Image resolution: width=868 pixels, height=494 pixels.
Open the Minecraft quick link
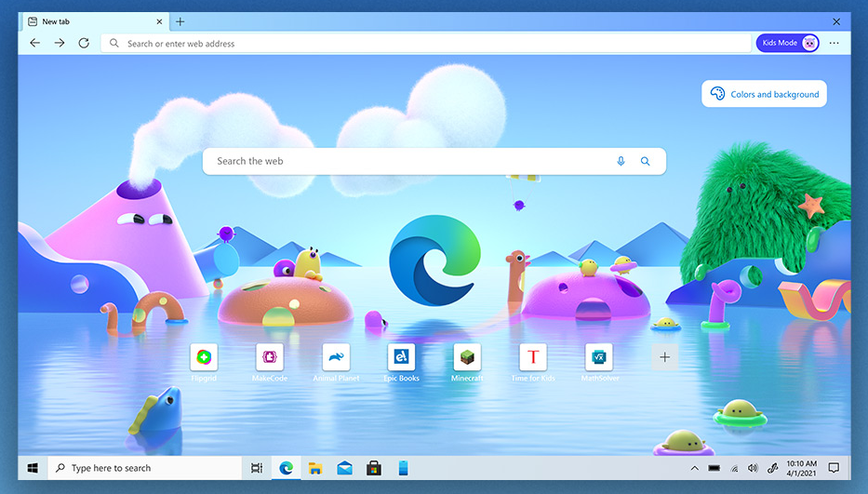point(467,357)
